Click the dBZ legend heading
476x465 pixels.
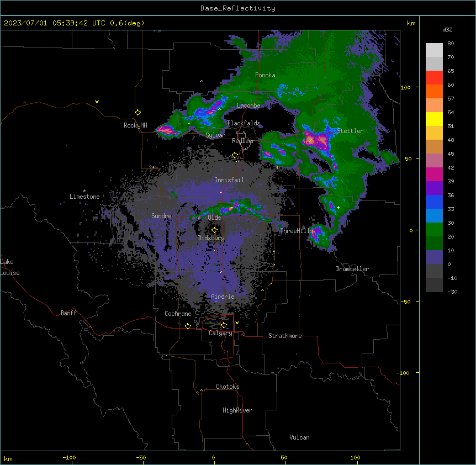[x=447, y=30]
